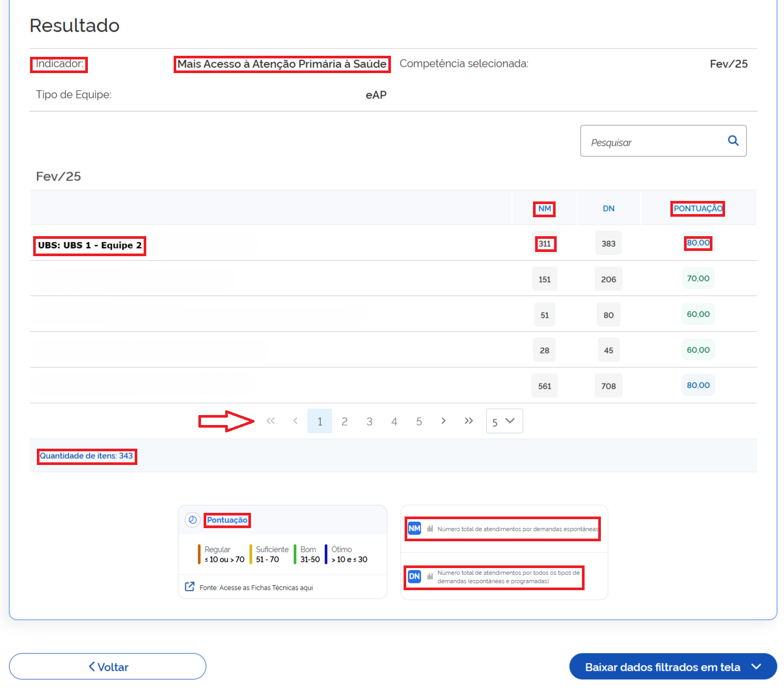This screenshot has height=698, width=784.
Task: Click the search magnifier icon
Action: pyautogui.click(x=733, y=140)
